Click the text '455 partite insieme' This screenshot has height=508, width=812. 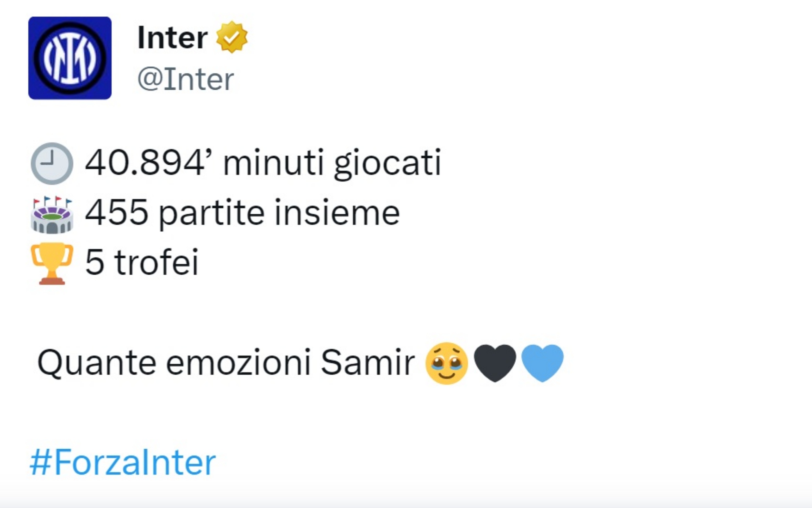click(x=242, y=213)
